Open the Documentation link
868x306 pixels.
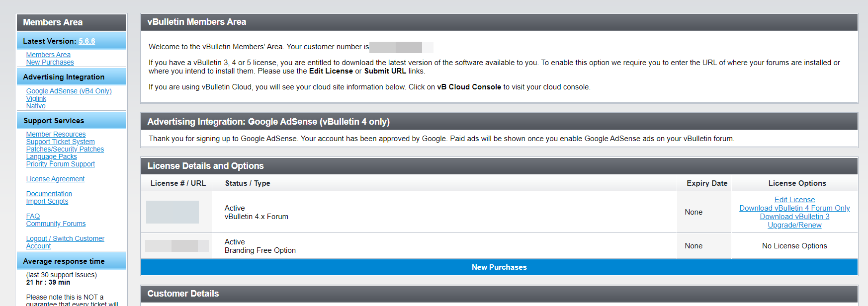49,194
